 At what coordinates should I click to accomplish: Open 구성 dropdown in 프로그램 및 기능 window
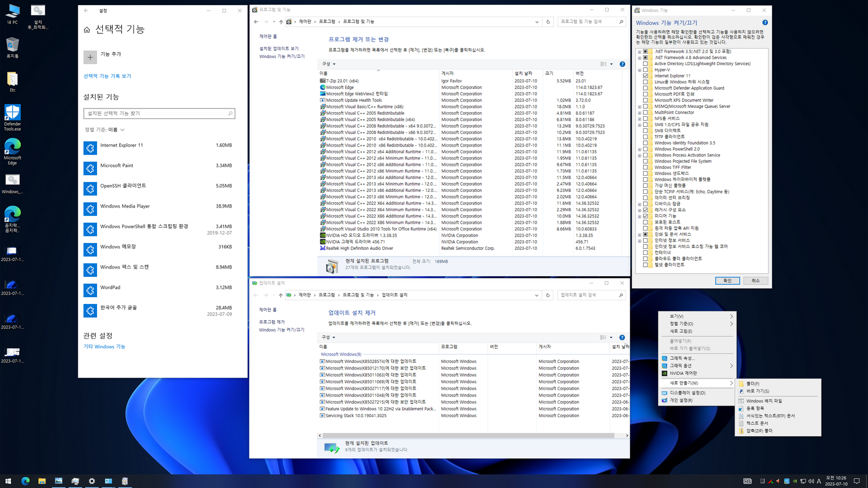329,64
